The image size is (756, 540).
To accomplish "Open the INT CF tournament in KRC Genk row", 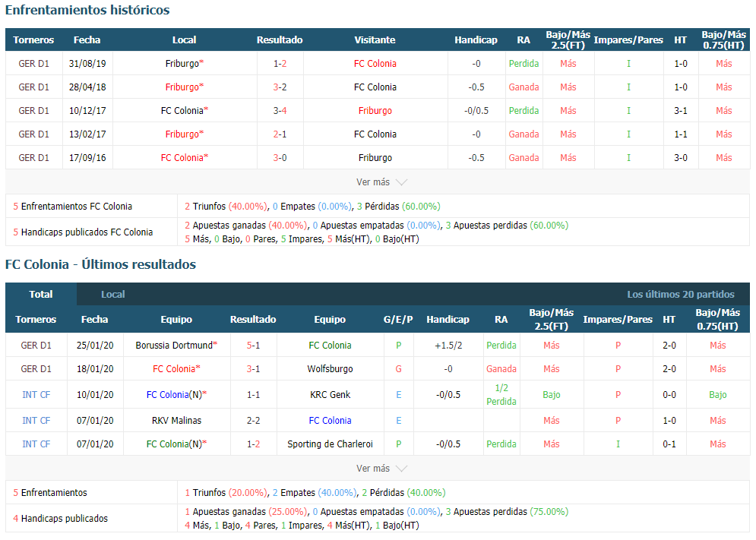I will click(36, 395).
